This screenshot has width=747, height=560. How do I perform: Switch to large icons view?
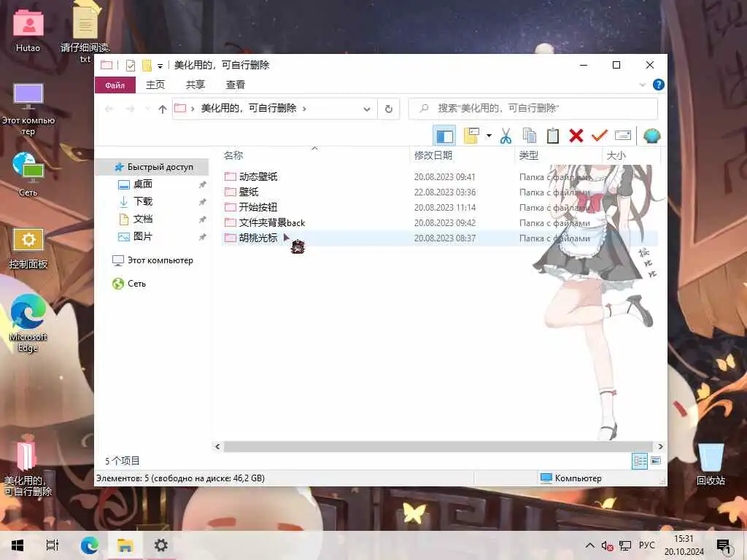pyautogui.click(x=656, y=461)
